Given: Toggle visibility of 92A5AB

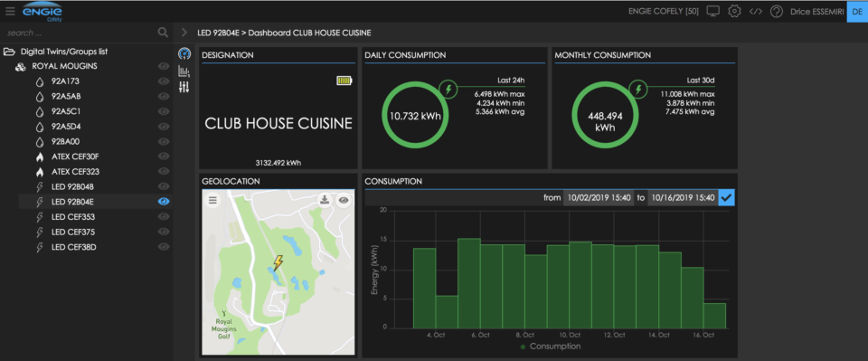Looking at the screenshot, I should coord(164,96).
